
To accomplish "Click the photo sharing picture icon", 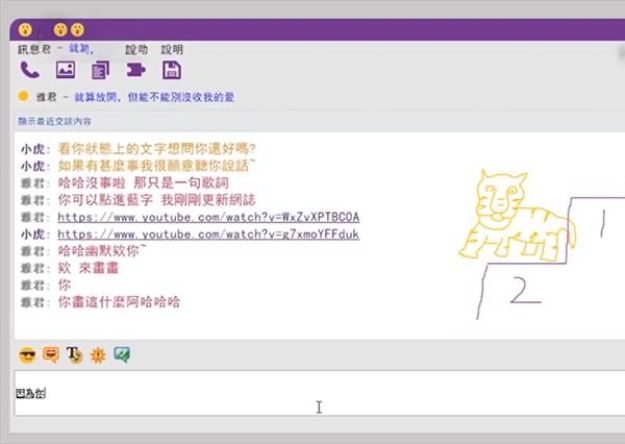I will (65, 70).
